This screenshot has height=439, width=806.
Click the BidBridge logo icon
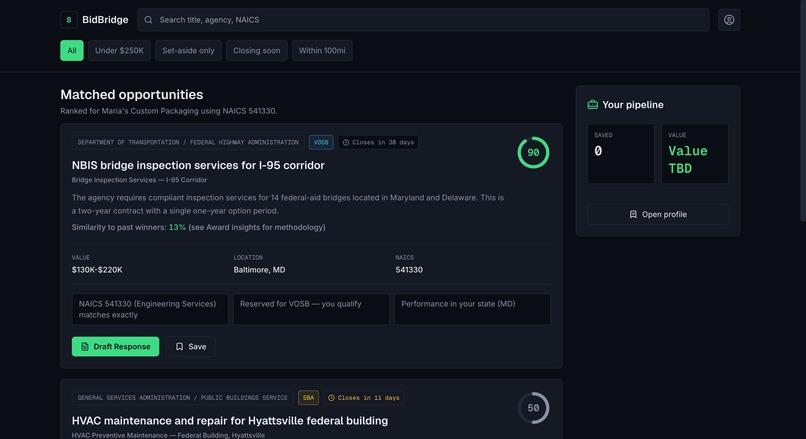(x=69, y=20)
